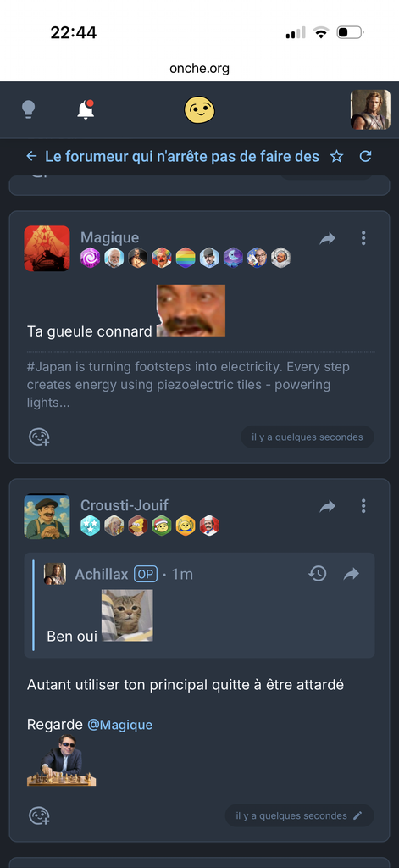
Task: Click the @Magique mention link
Action: (119, 725)
